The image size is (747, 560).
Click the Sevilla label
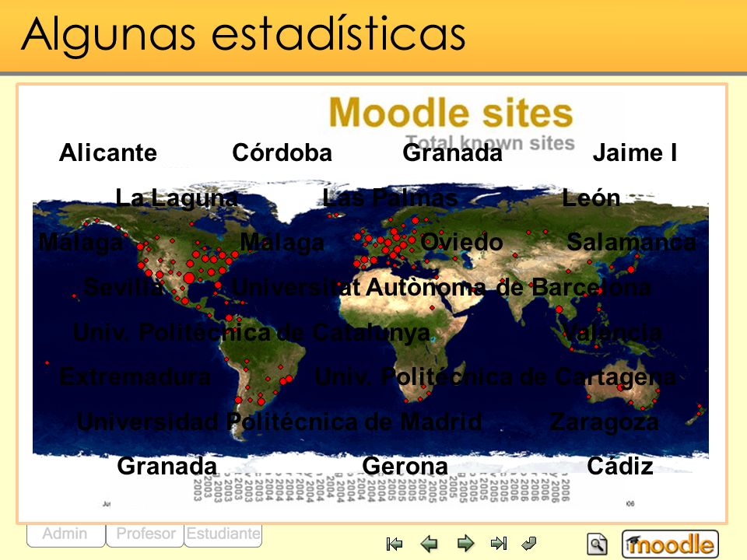(x=124, y=287)
